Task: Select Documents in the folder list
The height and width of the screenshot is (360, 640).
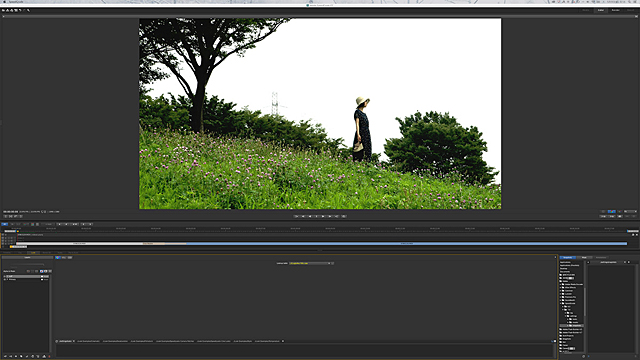Action: tap(565, 272)
